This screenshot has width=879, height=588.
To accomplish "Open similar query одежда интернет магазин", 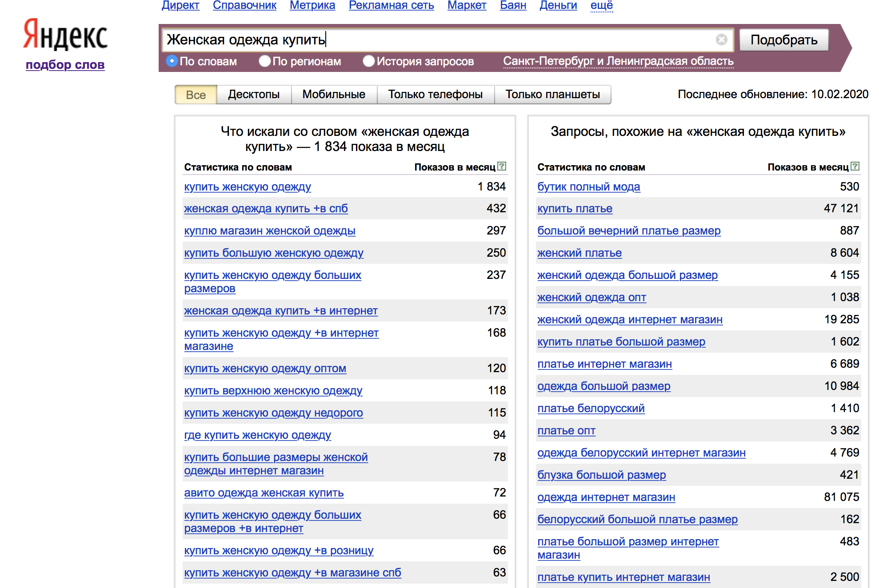I will (x=607, y=497).
